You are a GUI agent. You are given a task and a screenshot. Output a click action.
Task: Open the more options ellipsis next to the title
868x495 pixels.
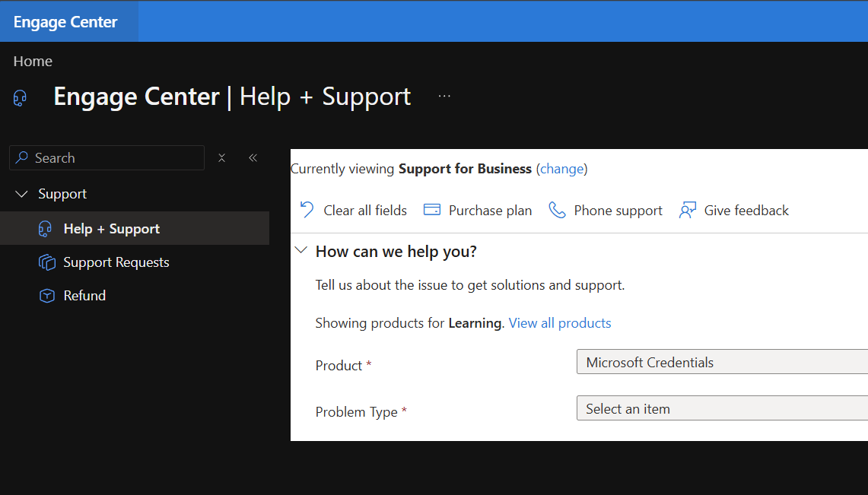point(444,97)
